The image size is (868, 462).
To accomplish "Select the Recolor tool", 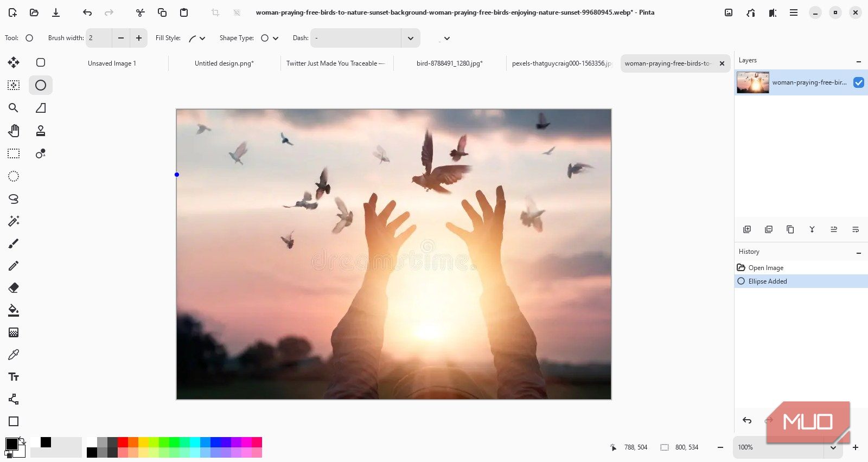I will point(41,154).
